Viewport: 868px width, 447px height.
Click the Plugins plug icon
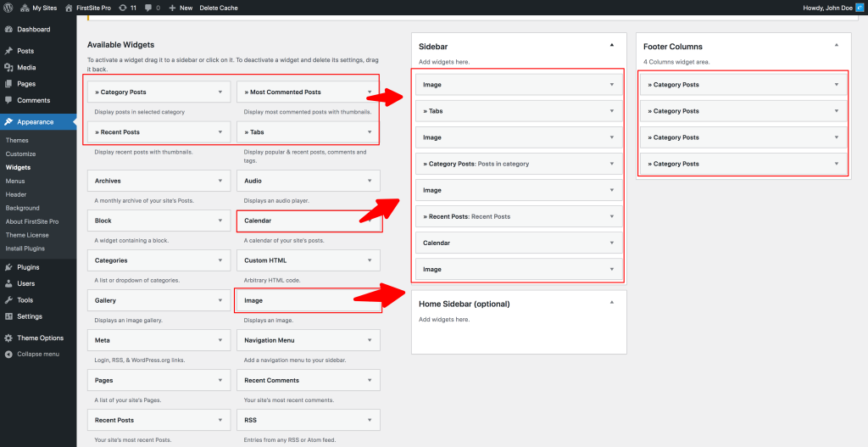[x=8, y=267]
